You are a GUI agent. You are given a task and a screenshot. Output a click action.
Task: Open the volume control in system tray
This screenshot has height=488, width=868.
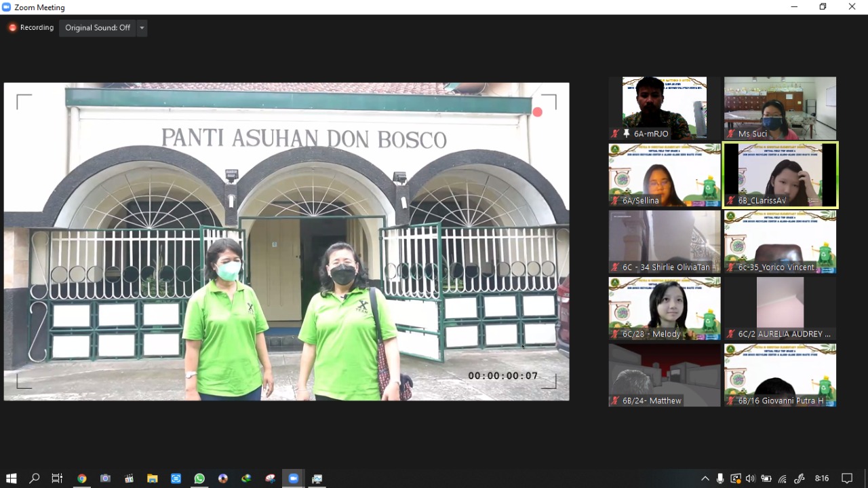(x=750, y=478)
